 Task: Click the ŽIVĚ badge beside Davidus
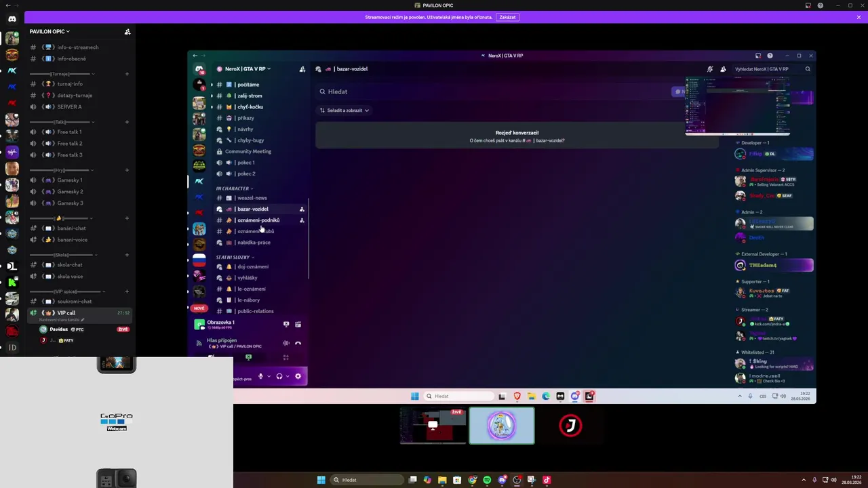pyautogui.click(x=123, y=329)
